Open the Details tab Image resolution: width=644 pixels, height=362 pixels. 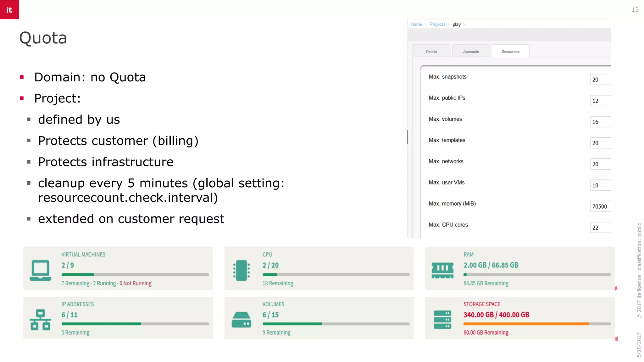[431, 52]
